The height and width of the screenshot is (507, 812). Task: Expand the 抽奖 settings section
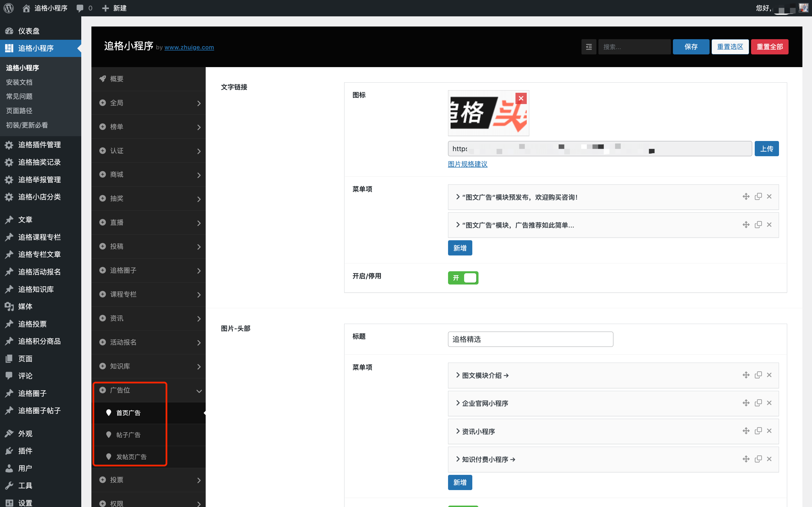[148, 199]
